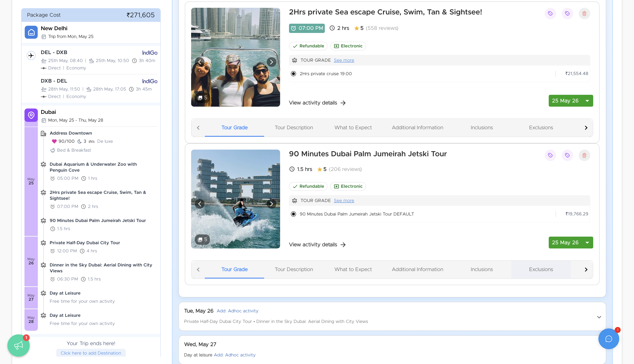Show next photo of jetski image
Screen dimensions: 634x364
271,204
